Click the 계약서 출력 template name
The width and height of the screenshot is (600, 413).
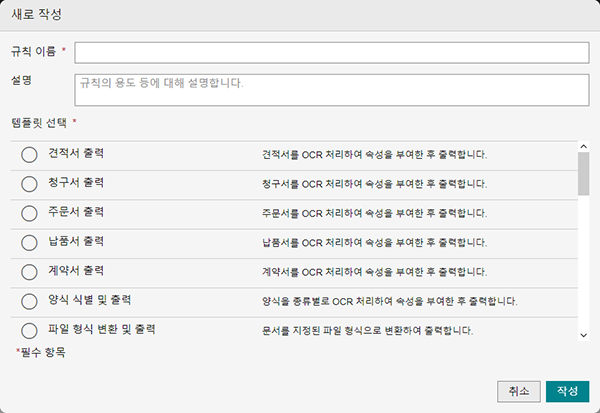coord(76,271)
